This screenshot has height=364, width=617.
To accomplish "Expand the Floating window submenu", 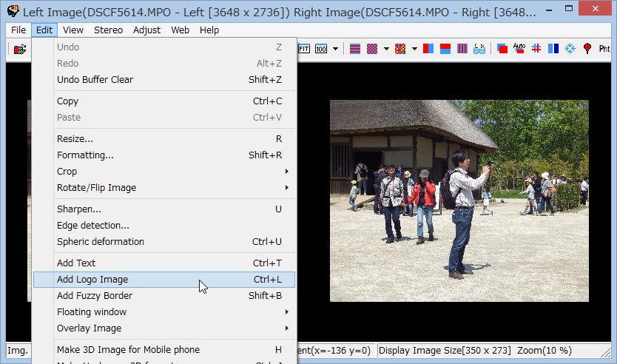I will (164, 312).
